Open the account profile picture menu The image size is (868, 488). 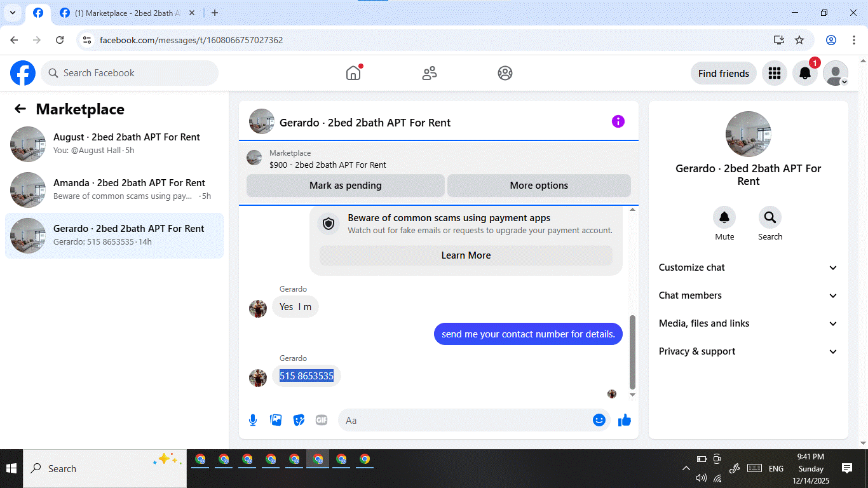point(836,73)
